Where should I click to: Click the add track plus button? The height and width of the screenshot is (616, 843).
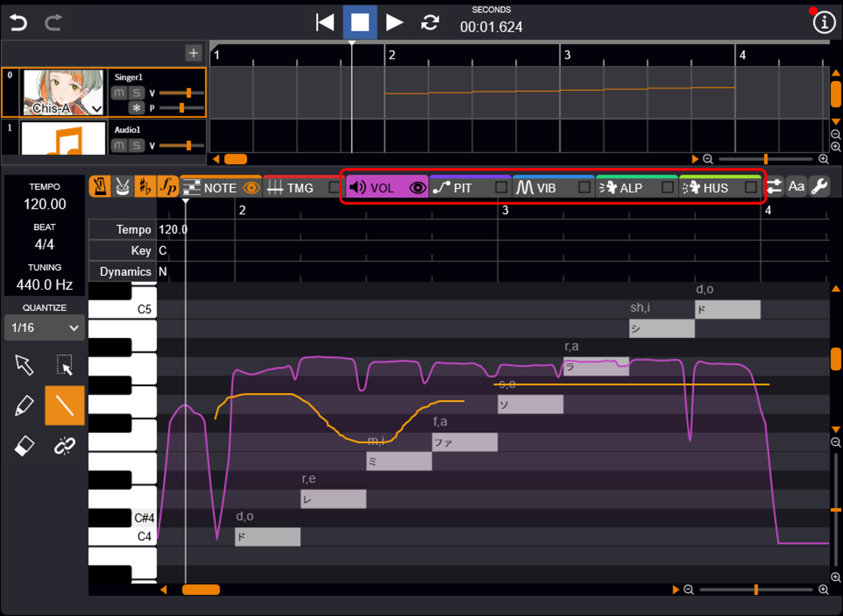(x=194, y=53)
